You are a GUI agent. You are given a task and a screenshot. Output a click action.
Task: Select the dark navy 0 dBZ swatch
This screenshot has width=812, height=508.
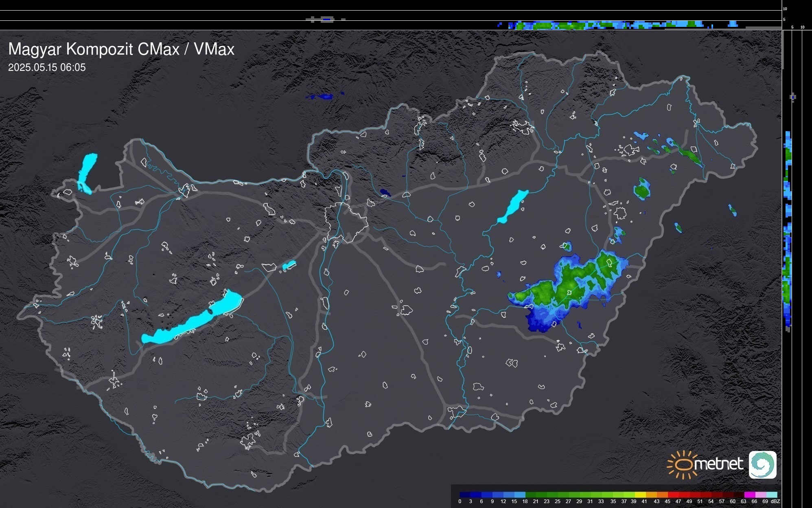pyautogui.click(x=465, y=495)
